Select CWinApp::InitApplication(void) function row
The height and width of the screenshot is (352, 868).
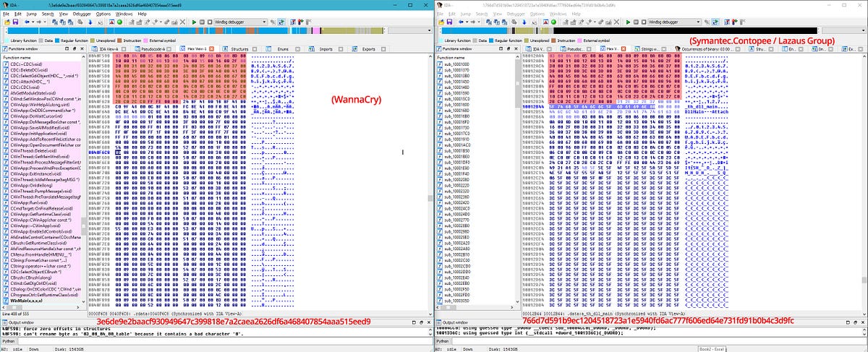click(x=42, y=134)
